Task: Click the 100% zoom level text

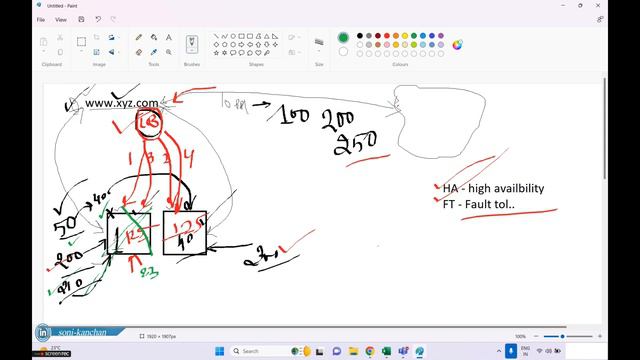Action: tap(520, 336)
